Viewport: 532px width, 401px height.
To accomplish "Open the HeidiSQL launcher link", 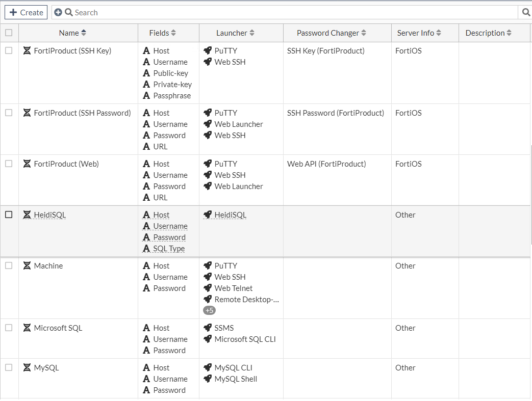I will (231, 215).
